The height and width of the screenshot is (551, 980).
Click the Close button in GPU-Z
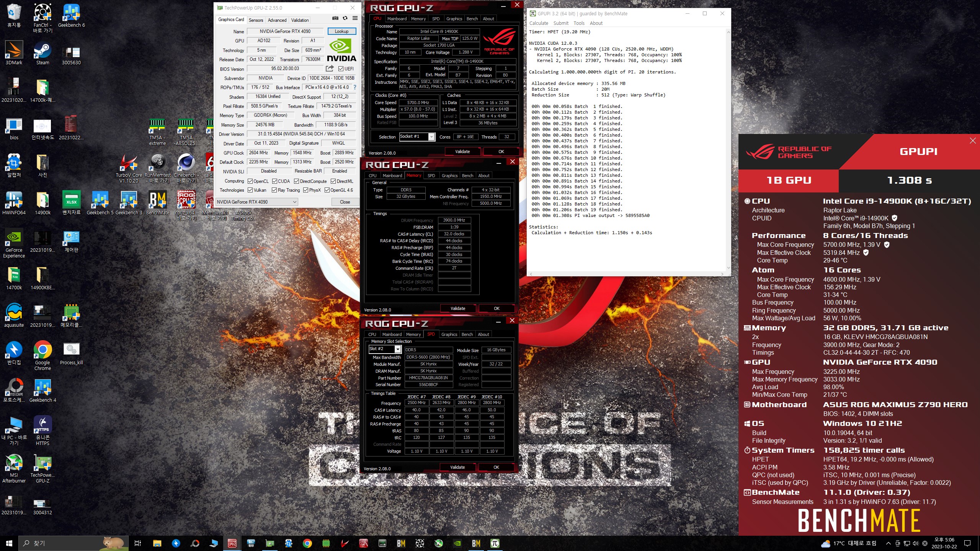pos(345,202)
